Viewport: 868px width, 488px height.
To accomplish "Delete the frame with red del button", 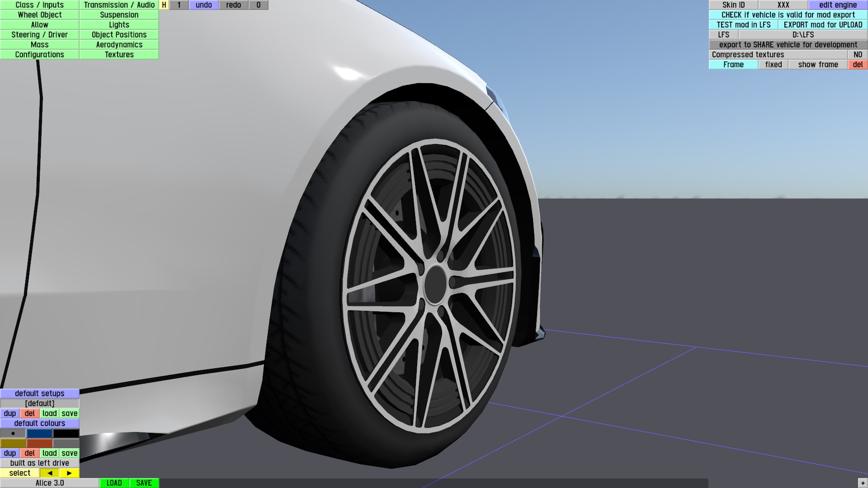I will 858,65.
